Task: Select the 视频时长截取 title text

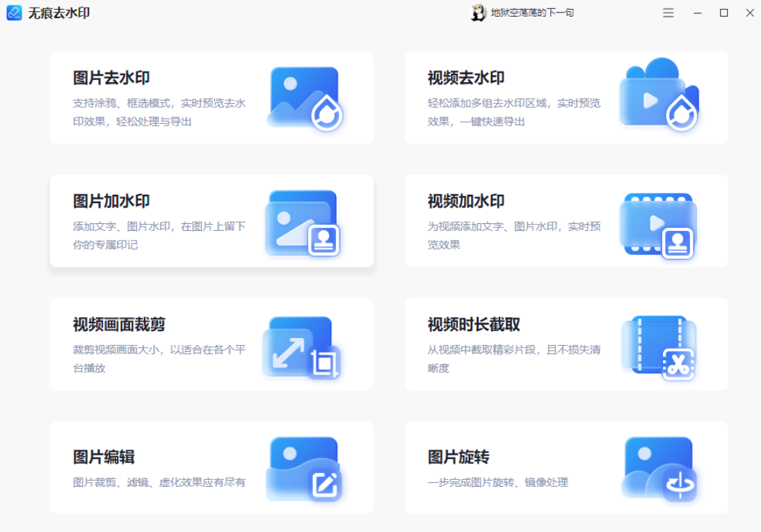Action: [474, 325]
